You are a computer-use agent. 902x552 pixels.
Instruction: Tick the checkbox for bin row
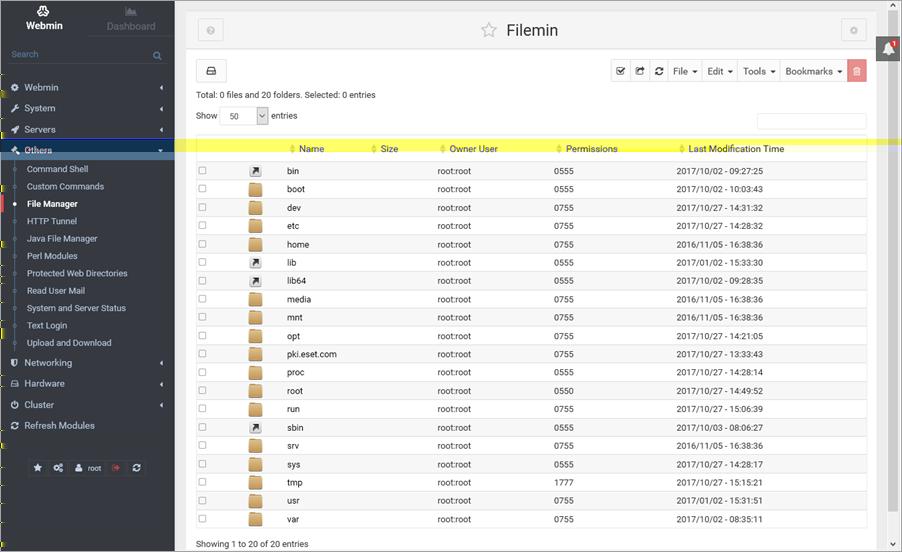point(202,170)
